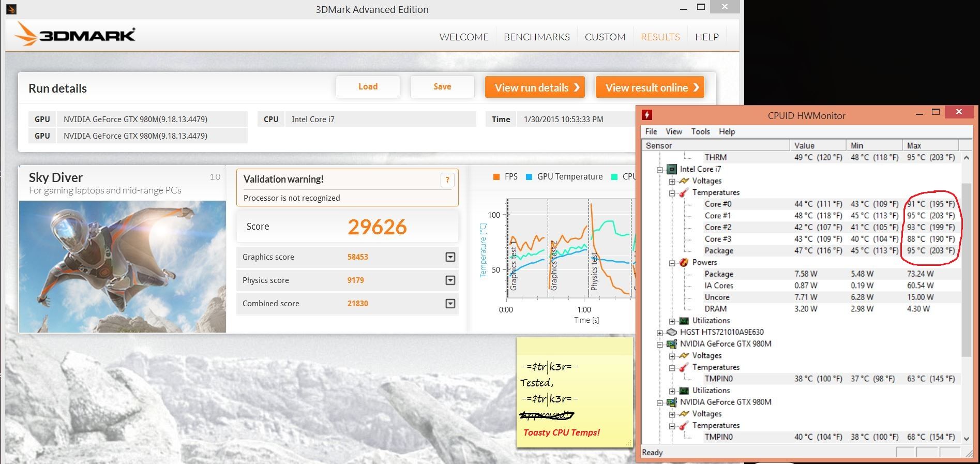Click the green CPU legend swatch
Viewport: 980px width, 464px height.
[x=614, y=177]
